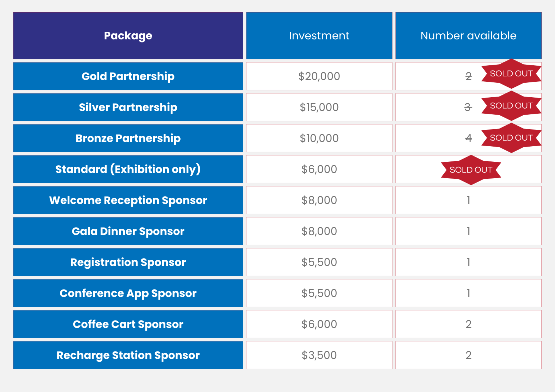555x392 pixels.
Task: Click the SOLD OUT badge for Gold Partnership
Action: click(x=511, y=74)
